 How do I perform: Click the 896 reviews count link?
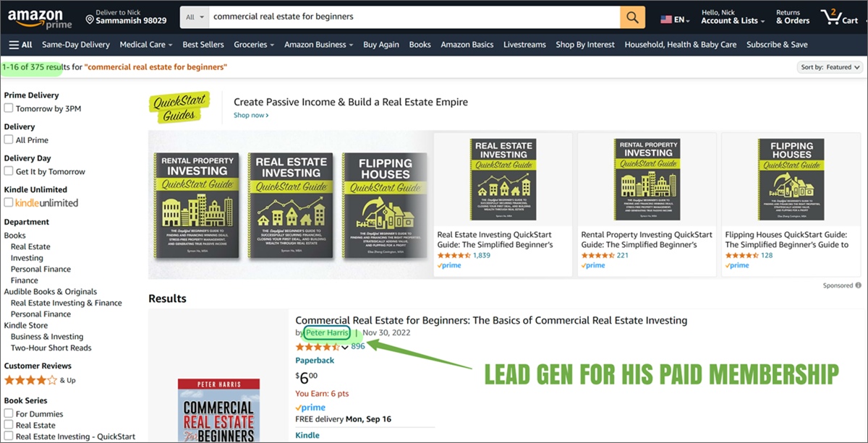click(358, 347)
